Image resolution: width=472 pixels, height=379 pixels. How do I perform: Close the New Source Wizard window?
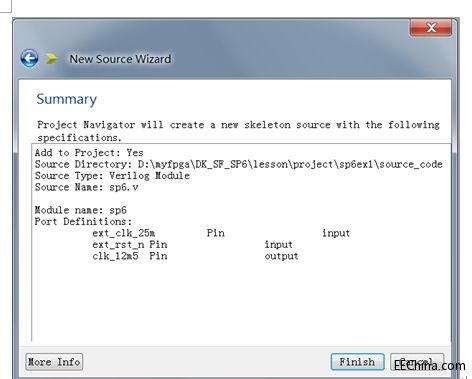pyautogui.click(x=431, y=27)
